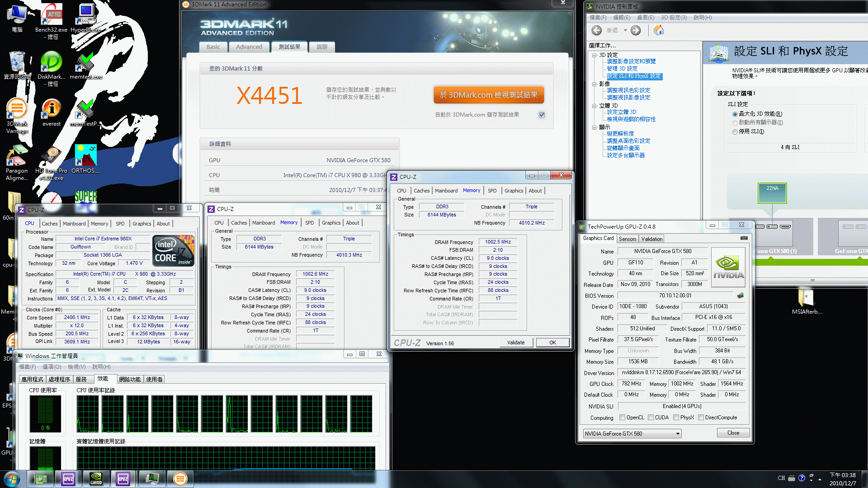
Task: Select the 停用 SLI radio button
Action: coord(735,131)
